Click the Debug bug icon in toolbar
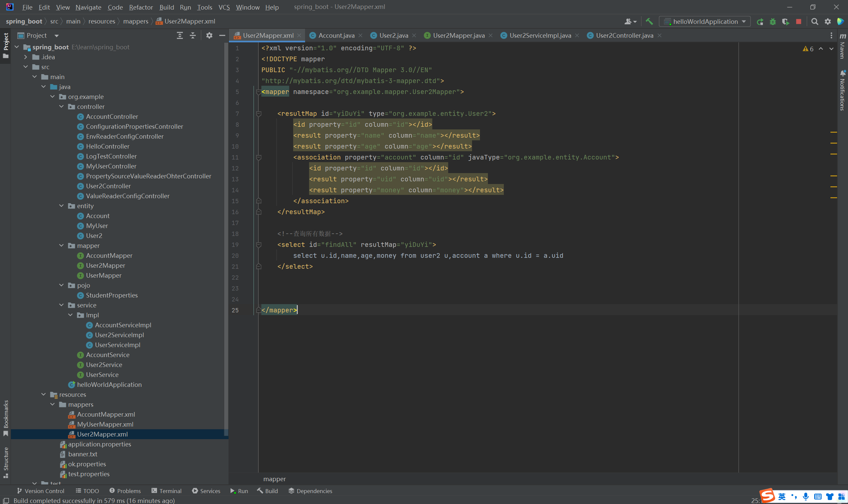 click(772, 22)
